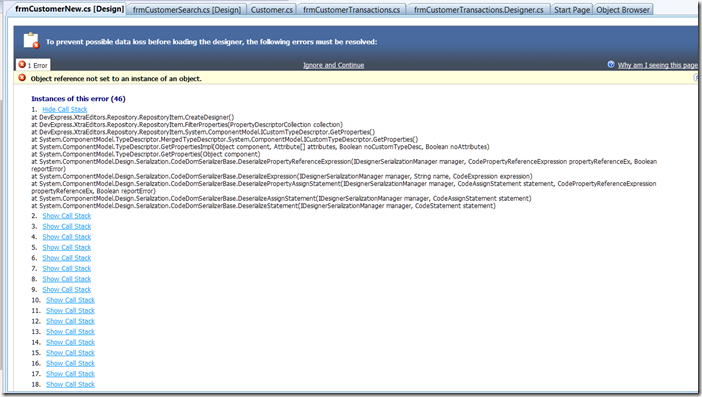
Task: Open frmCustomerSearch.cs [Design] tab
Action: (187, 9)
